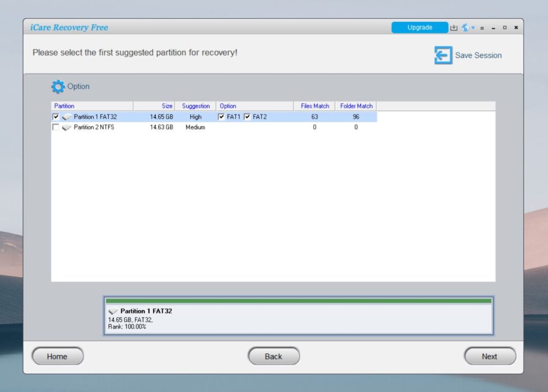Sort by the Folder Match column header

pyautogui.click(x=356, y=106)
